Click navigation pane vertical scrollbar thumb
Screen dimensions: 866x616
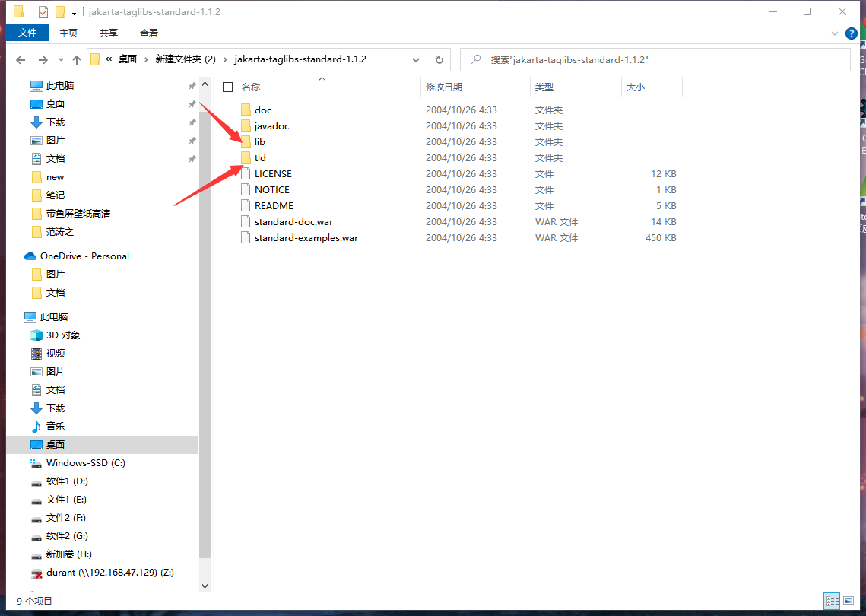[x=205, y=335]
